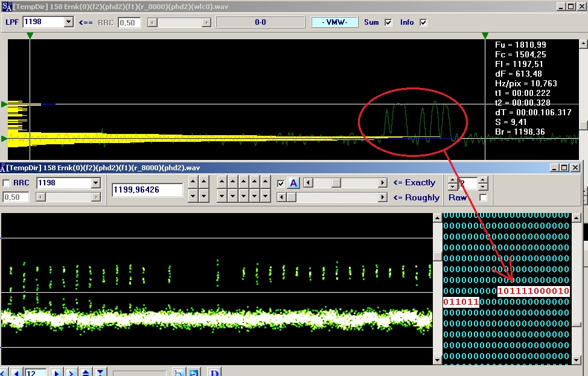Toggle the Raw checkbox
The height and width of the screenshot is (376, 588).
tap(483, 197)
